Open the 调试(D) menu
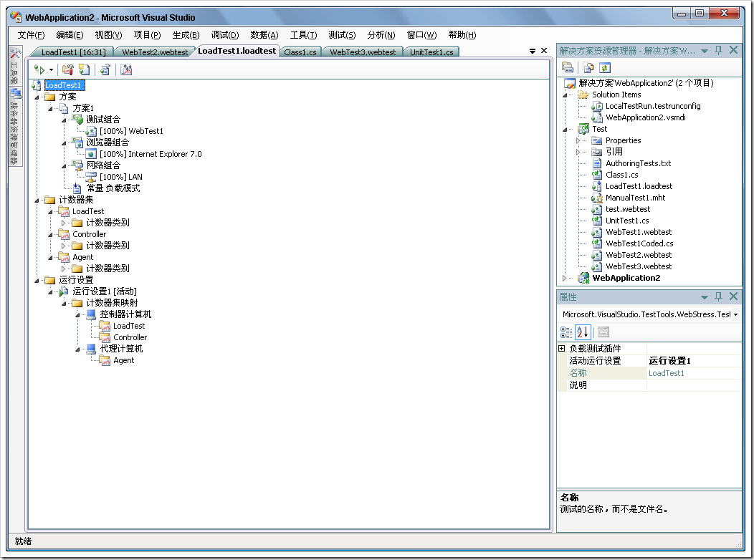754x560 pixels. (224, 34)
